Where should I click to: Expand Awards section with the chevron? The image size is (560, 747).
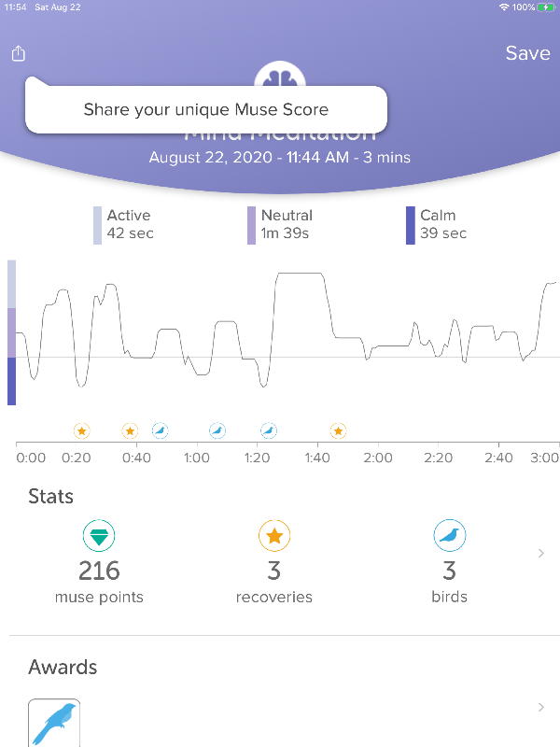coord(540,708)
